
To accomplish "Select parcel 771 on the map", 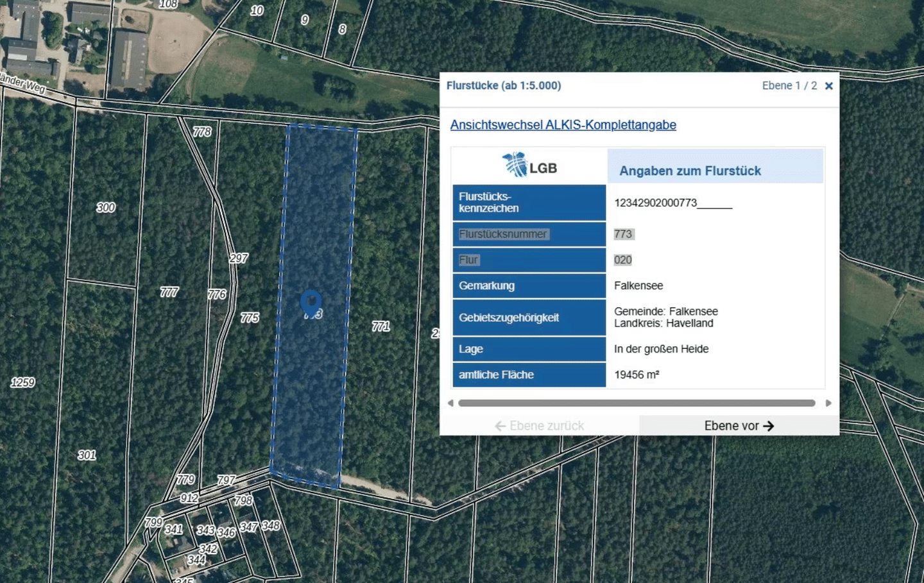I will 381,326.
